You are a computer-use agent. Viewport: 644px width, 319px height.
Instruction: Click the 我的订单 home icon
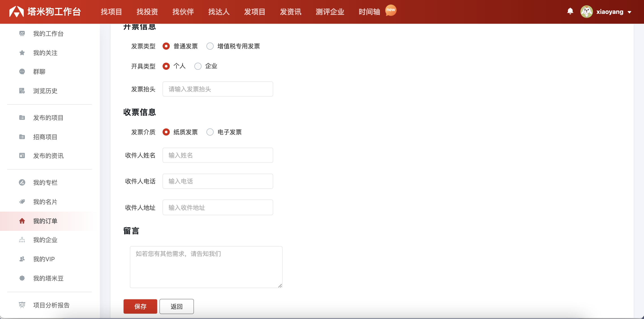click(x=22, y=221)
